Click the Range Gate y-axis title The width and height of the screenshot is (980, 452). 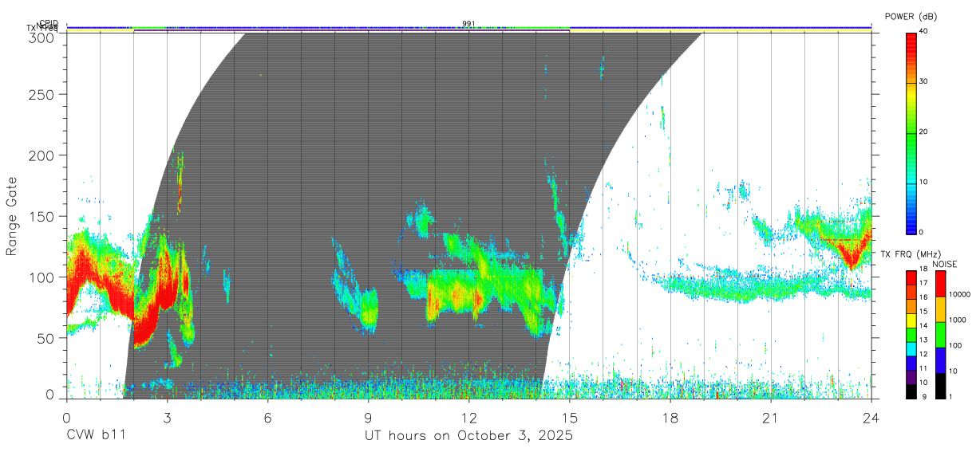point(13,216)
